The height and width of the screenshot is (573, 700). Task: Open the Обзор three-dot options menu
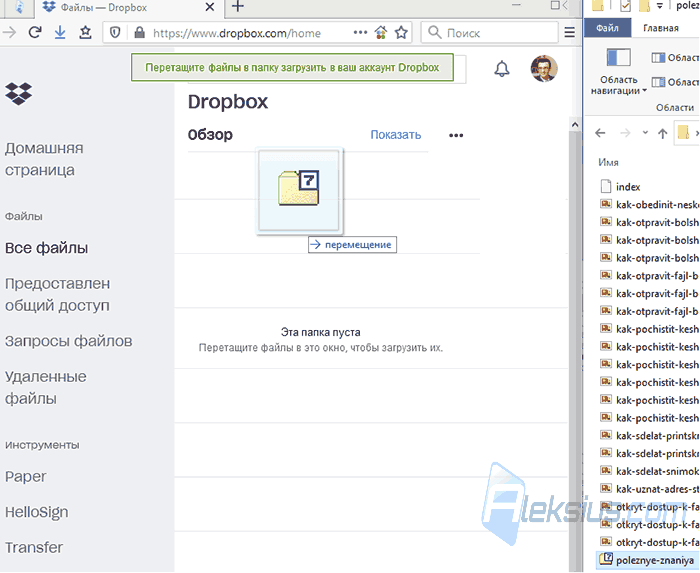click(x=456, y=135)
